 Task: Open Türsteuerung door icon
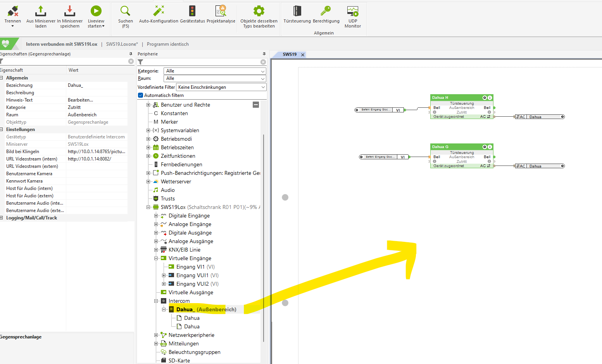pyautogui.click(x=297, y=11)
